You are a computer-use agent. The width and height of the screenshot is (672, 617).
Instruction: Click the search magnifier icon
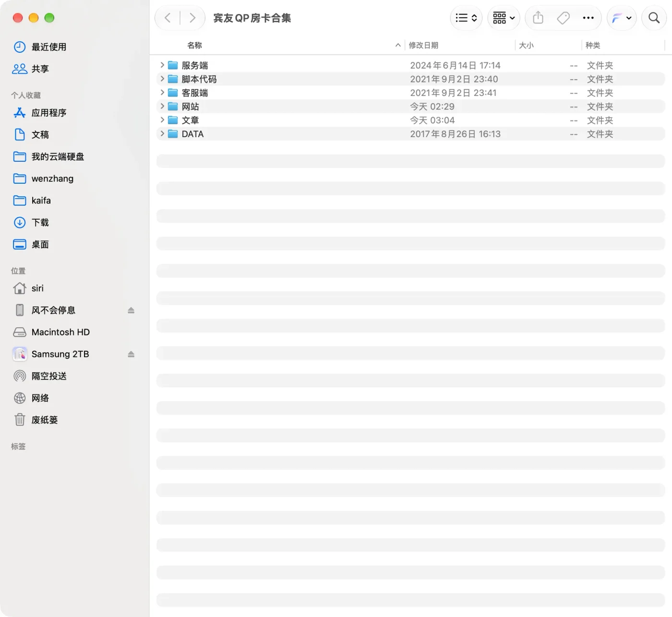654,18
